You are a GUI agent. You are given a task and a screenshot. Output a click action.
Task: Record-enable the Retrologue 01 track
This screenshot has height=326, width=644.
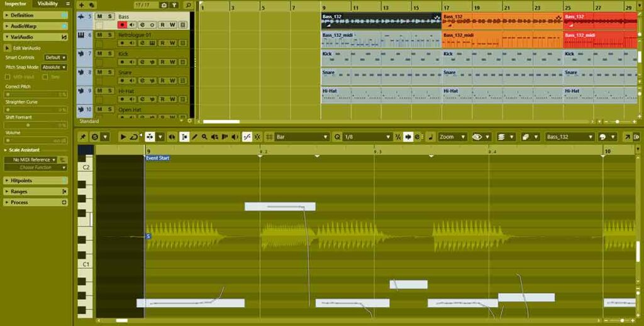point(122,43)
